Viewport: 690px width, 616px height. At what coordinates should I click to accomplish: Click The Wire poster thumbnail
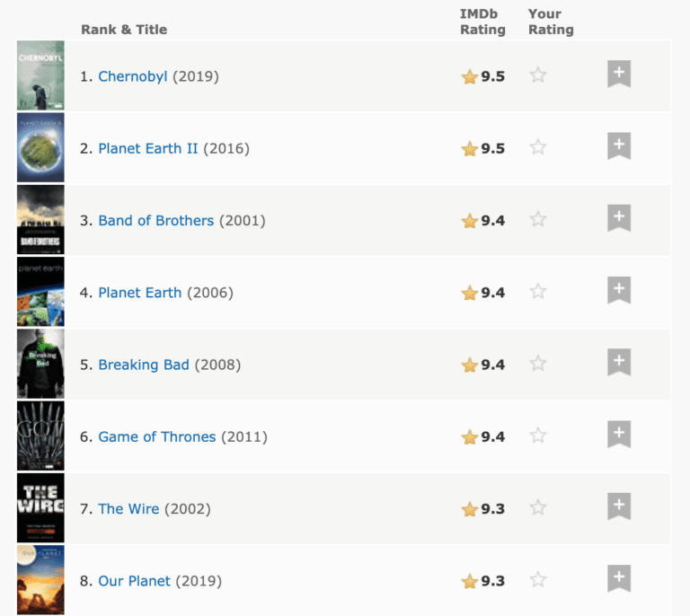(40, 507)
